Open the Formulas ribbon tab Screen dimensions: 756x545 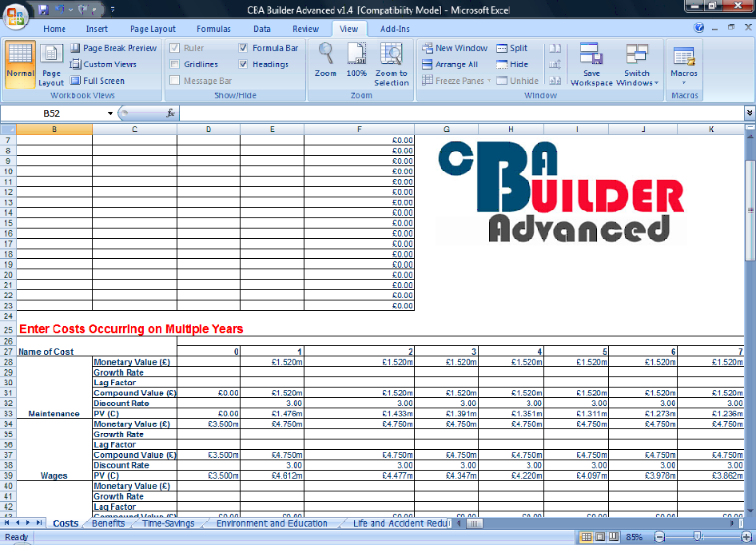click(x=213, y=29)
